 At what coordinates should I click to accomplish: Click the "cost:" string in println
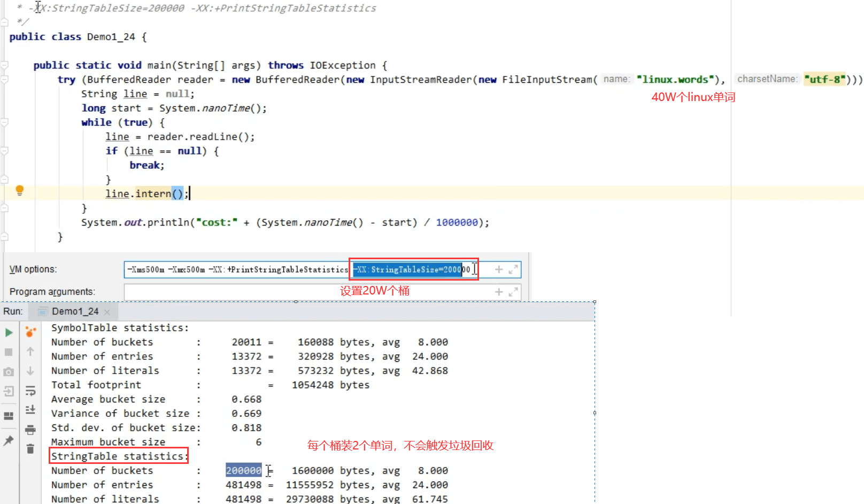tap(217, 222)
